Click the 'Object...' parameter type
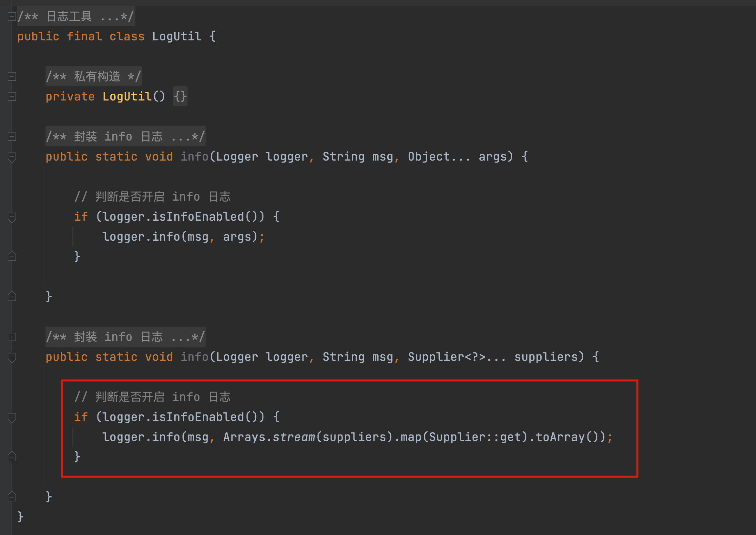This screenshot has height=535, width=756. pyautogui.click(x=439, y=157)
